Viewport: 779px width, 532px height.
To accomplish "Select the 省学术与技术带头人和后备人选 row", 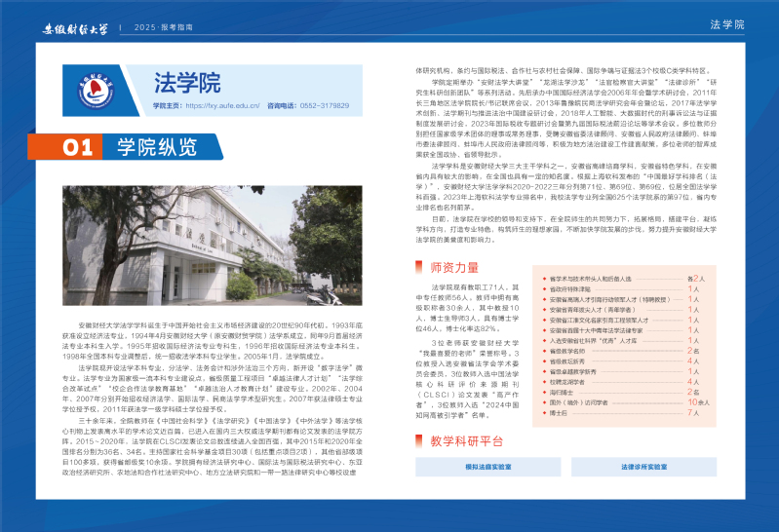I will (624, 279).
